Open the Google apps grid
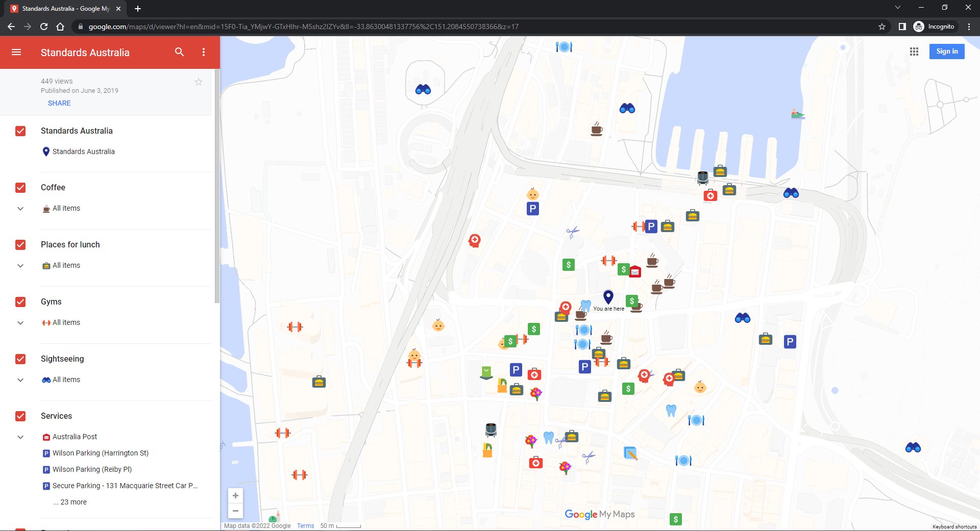 coord(914,52)
